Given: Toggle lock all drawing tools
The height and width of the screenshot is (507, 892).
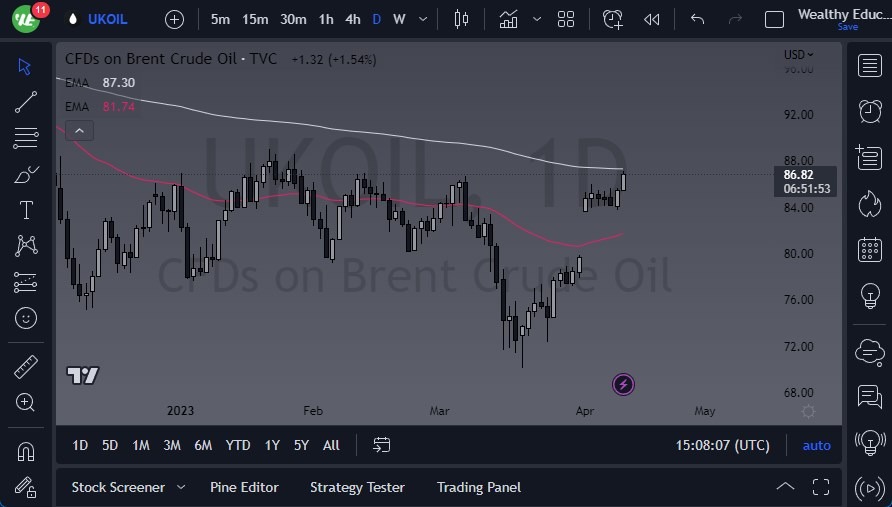Looking at the screenshot, I should [x=26, y=487].
